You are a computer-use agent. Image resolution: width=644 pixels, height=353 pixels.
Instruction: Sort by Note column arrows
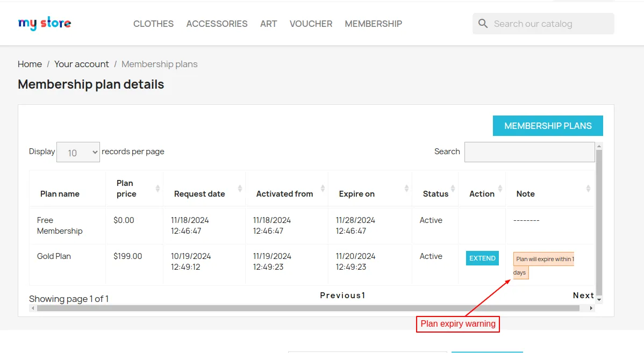(x=588, y=189)
